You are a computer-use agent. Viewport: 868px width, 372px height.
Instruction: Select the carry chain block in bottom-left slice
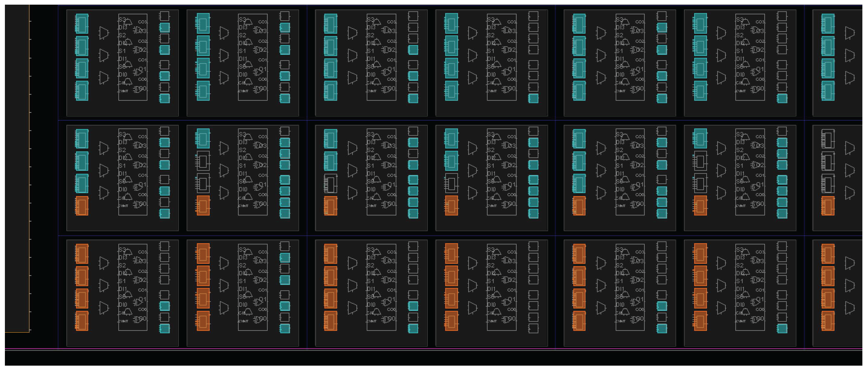(133, 287)
